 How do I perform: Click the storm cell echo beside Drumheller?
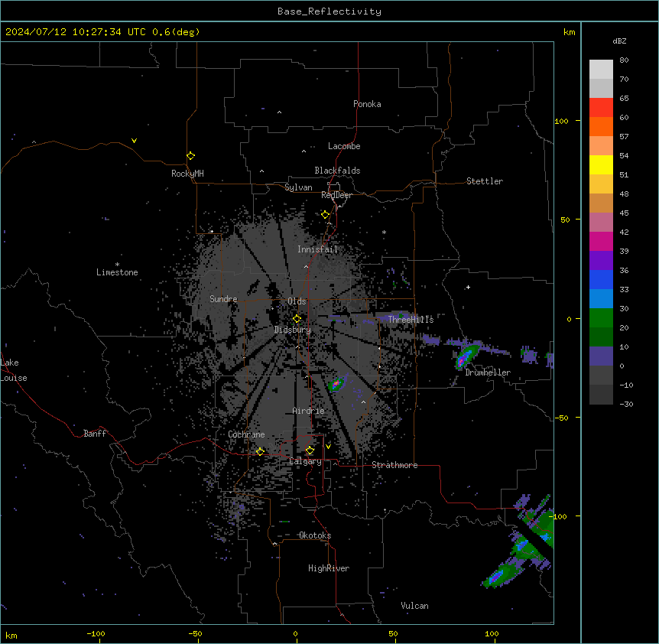point(466,356)
